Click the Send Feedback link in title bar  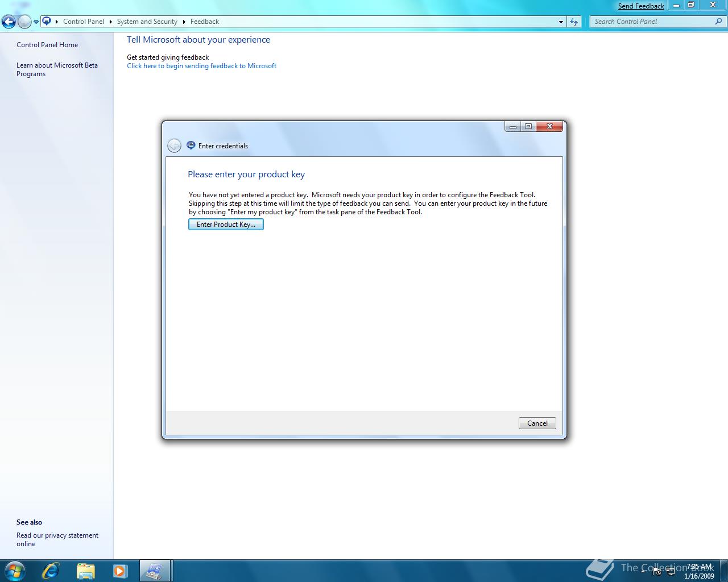641,6
